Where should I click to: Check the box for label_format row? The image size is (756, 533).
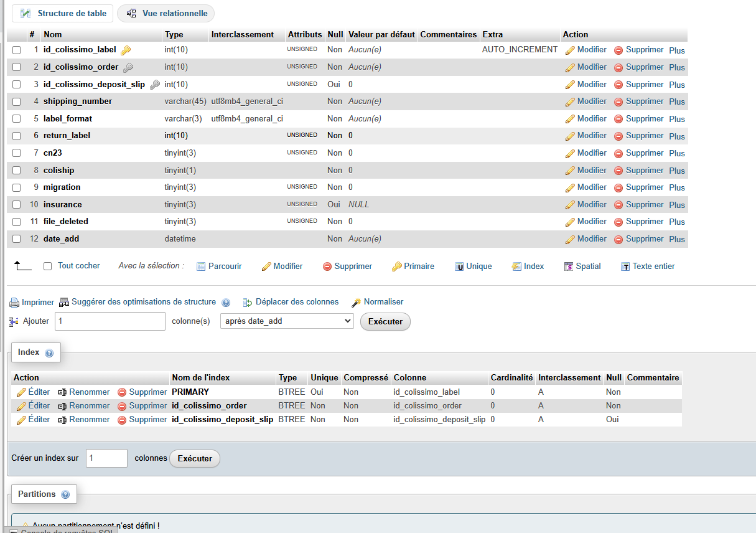(x=17, y=118)
